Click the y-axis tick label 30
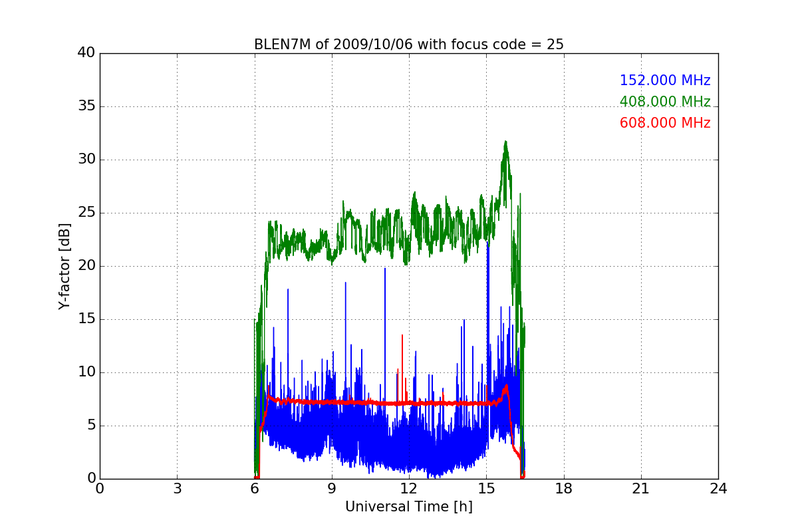Image resolution: width=798 pixels, height=532 pixels. [x=86, y=160]
